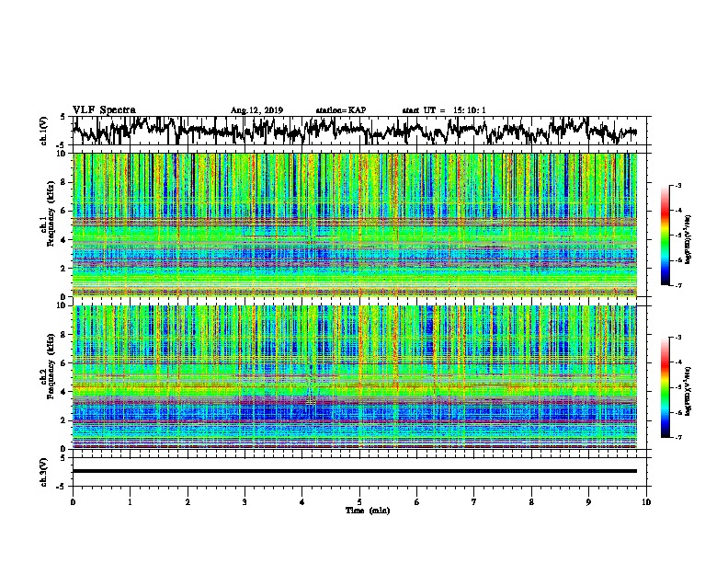Click time-axis tick label "7"
Screen dimensions: 728x563
click(474, 502)
